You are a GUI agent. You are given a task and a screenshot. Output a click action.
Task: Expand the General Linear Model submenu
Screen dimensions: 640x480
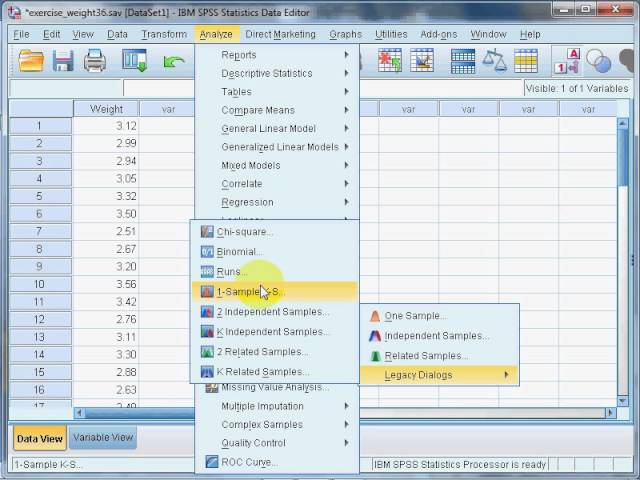(x=347, y=128)
